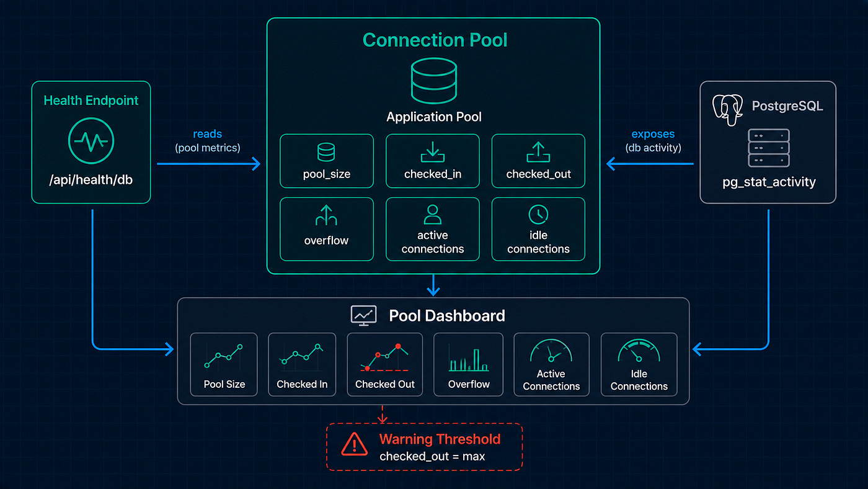Select the checked_out metric card
Screen dimensions: 868x489
(538, 161)
